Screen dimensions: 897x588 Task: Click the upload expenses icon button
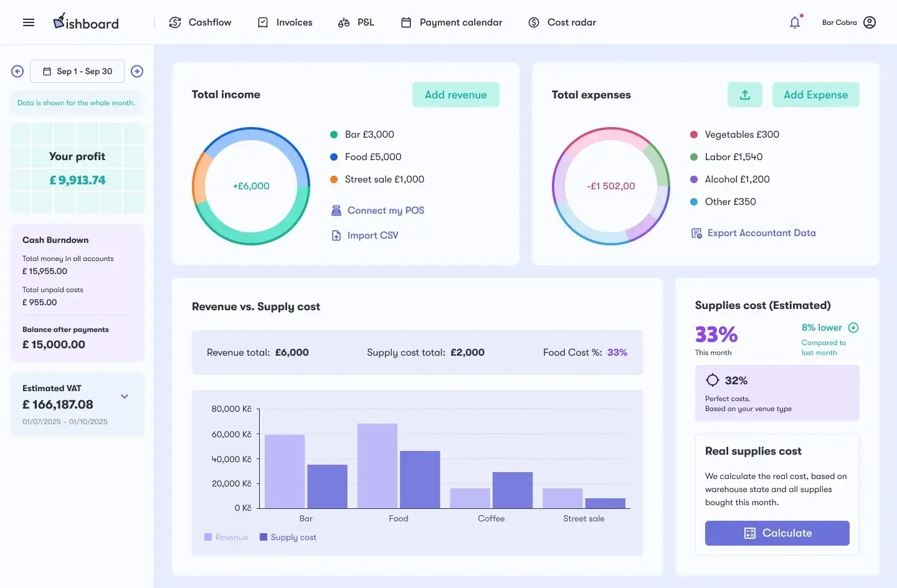pos(745,95)
